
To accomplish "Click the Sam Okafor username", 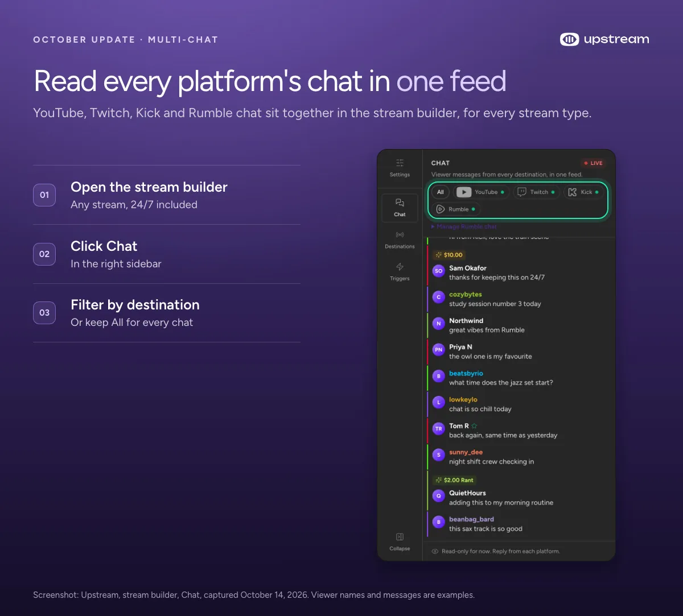I will [x=468, y=268].
